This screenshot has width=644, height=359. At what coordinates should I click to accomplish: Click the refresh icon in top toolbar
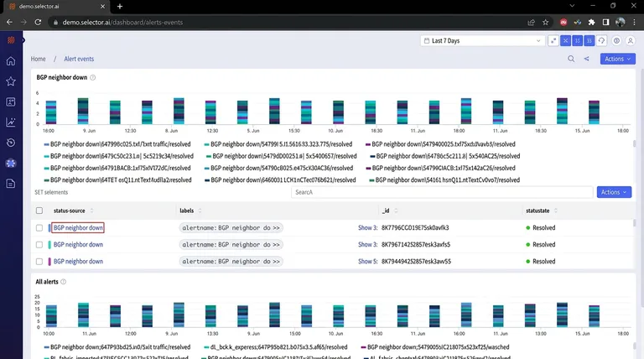(602, 40)
